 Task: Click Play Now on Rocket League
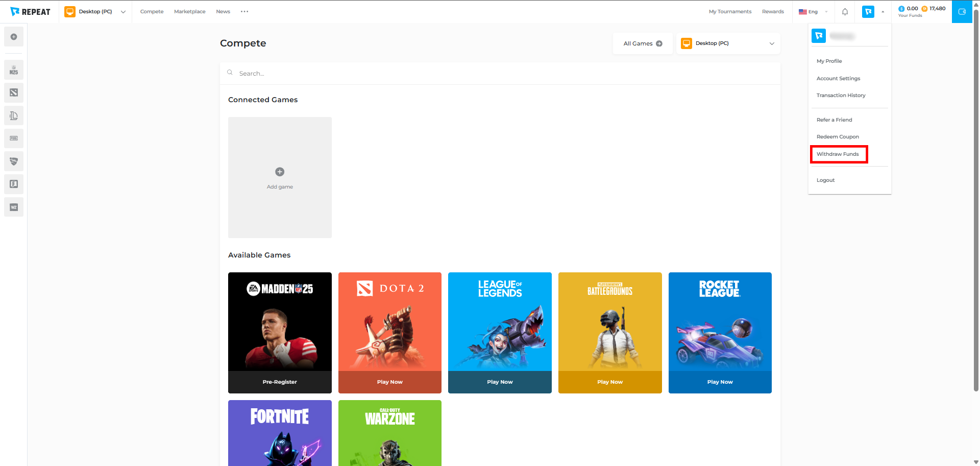(720, 382)
